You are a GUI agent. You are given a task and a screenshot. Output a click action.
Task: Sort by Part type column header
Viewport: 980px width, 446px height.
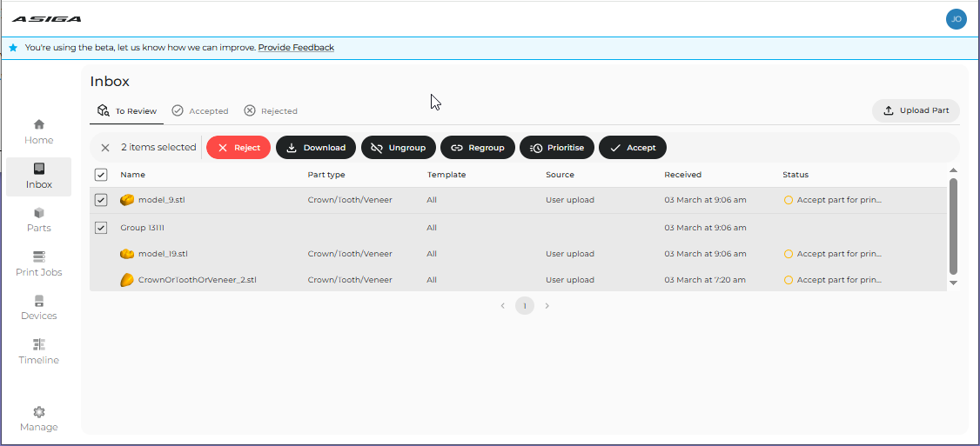pyautogui.click(x=326, y=174)
